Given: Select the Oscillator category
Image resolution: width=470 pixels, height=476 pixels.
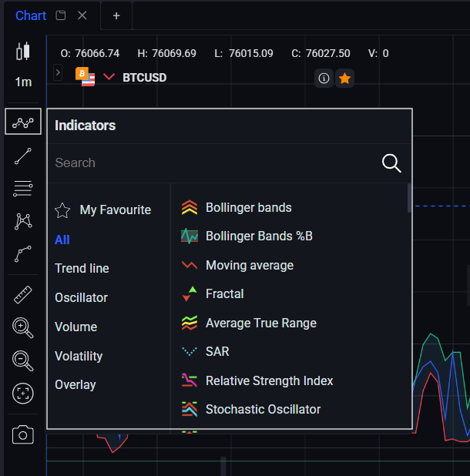Looking at the screenshot, I should click(82, 297).
